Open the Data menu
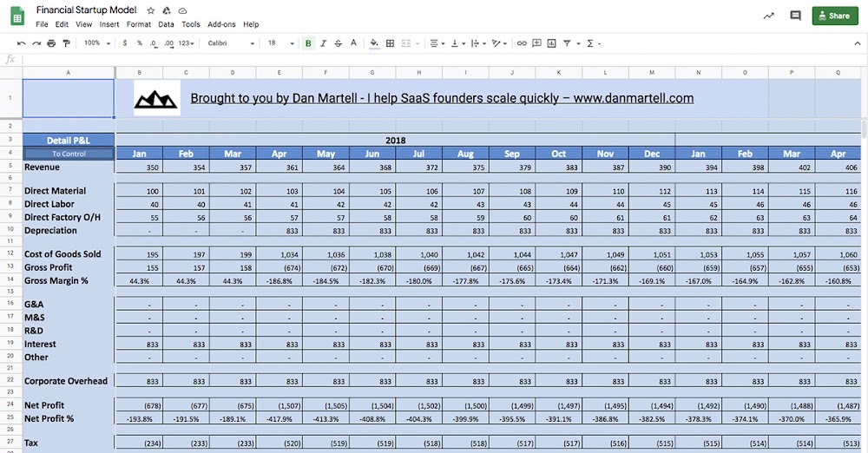Image resolution: width=868 pixels, height=453 pixels. (x=166, y=24)
